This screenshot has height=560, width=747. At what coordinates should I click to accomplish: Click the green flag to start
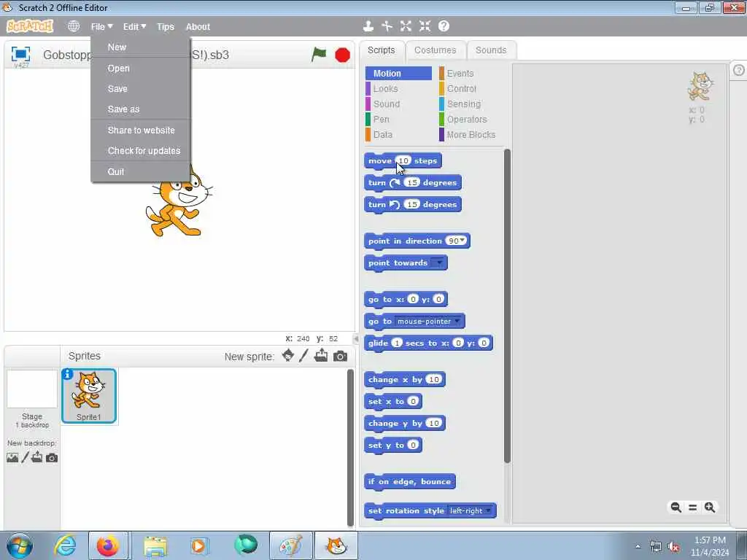point(319,55)
